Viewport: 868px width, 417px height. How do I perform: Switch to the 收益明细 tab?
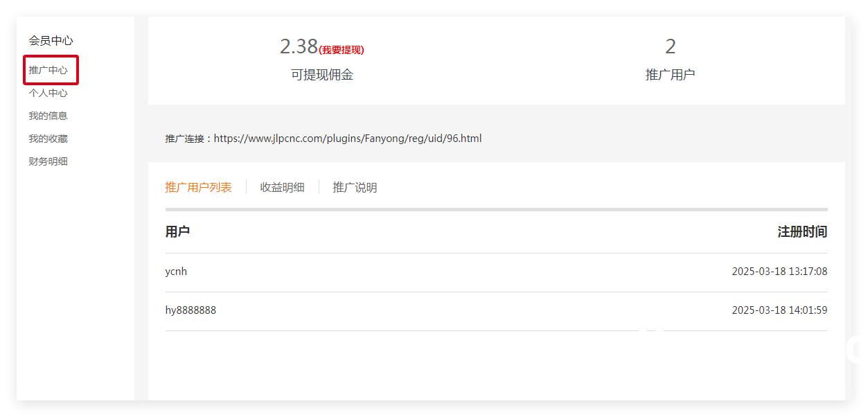[282, 187]
